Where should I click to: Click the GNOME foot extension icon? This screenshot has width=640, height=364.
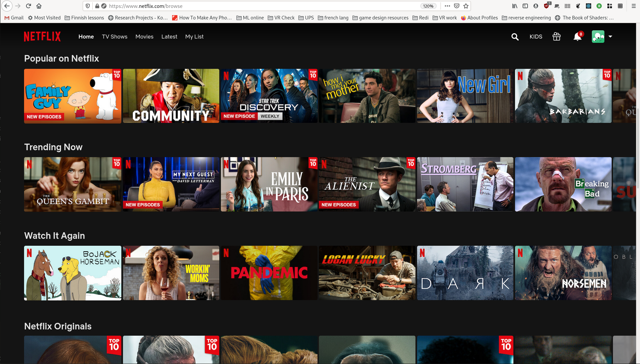click(x=578, y=6)
